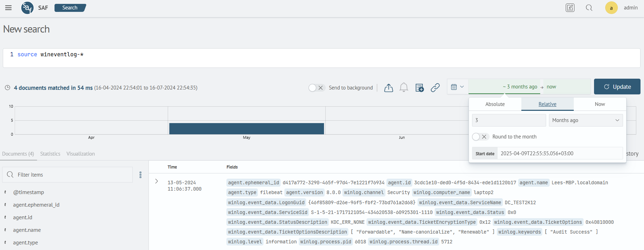This screenshot has height=250, width=644.
Task: Click the winlog.computer_name field tag
Action: pyautogui.click(x=442, y=192)
